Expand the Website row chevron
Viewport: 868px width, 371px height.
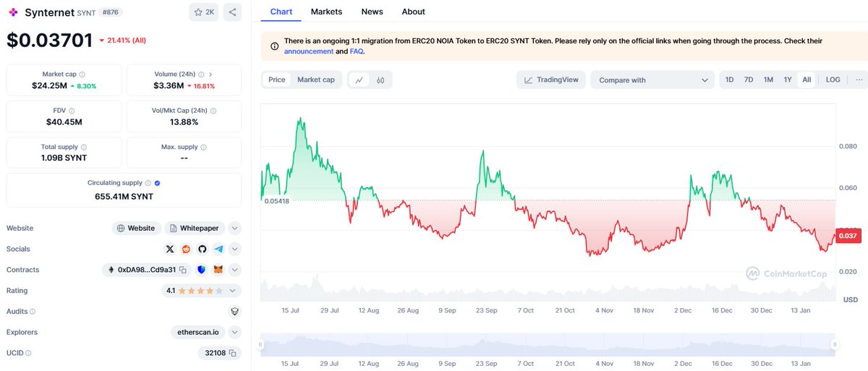point(234,228)
